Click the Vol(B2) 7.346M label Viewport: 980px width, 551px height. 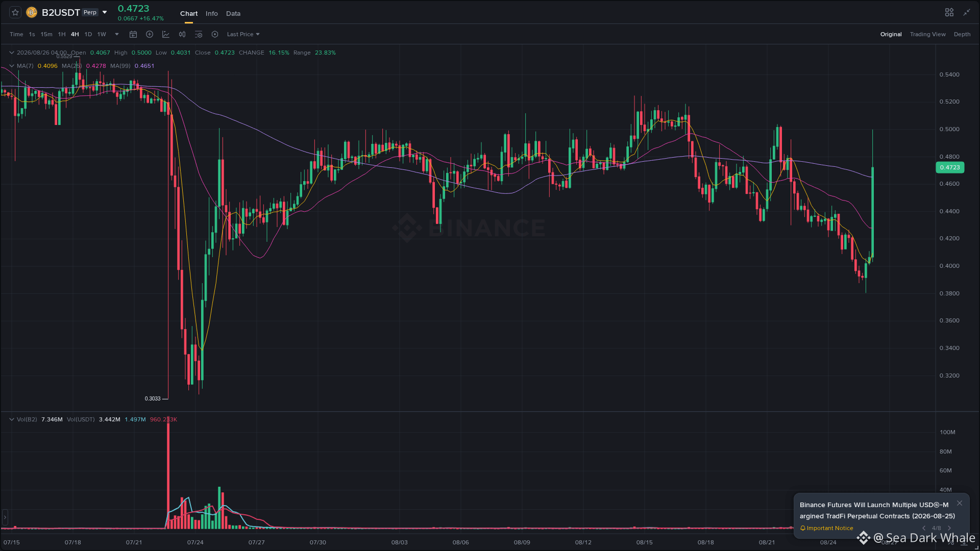[x=40, y=419]
